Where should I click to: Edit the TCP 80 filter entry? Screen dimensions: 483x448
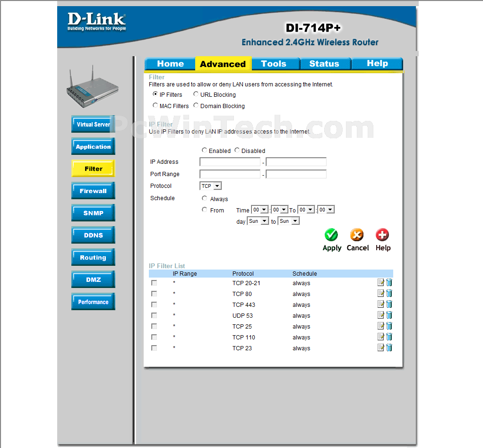click(x=381, y=293)
